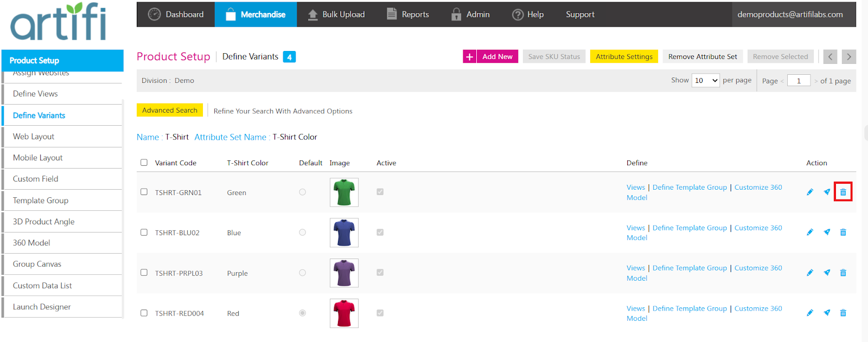Screen dimensions: 868x342
Task: Click the Add New button
Action: [497, 56]
